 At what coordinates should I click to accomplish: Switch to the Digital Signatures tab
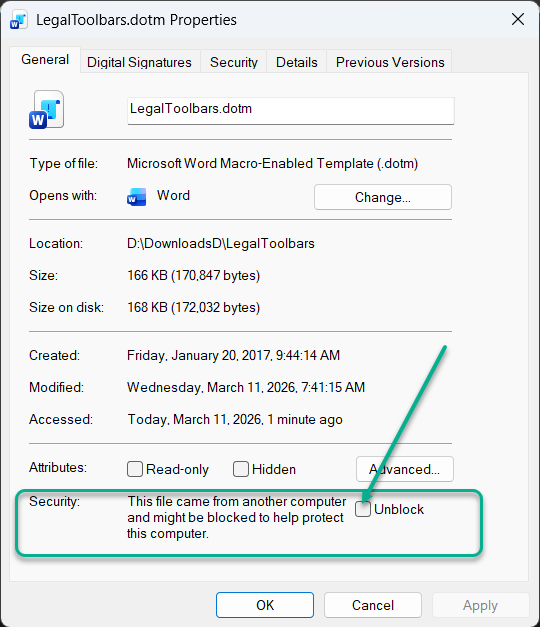coord(139,62)
